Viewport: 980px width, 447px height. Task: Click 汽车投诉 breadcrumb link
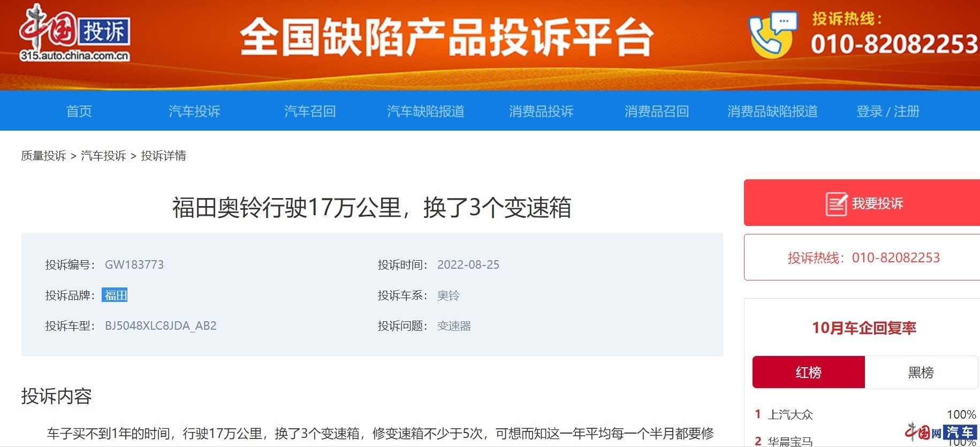[x=103, y=156]
